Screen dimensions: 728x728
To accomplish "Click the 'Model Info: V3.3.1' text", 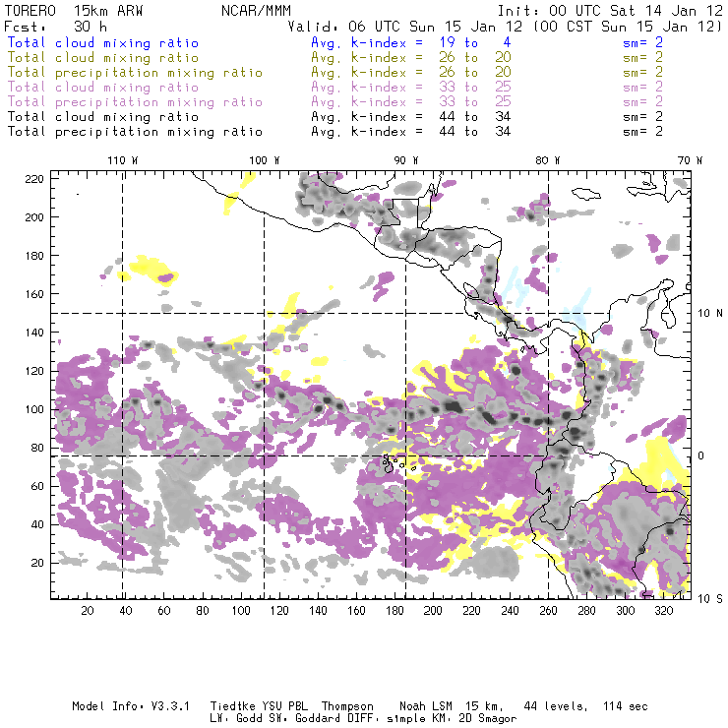I will click(131, 706).
